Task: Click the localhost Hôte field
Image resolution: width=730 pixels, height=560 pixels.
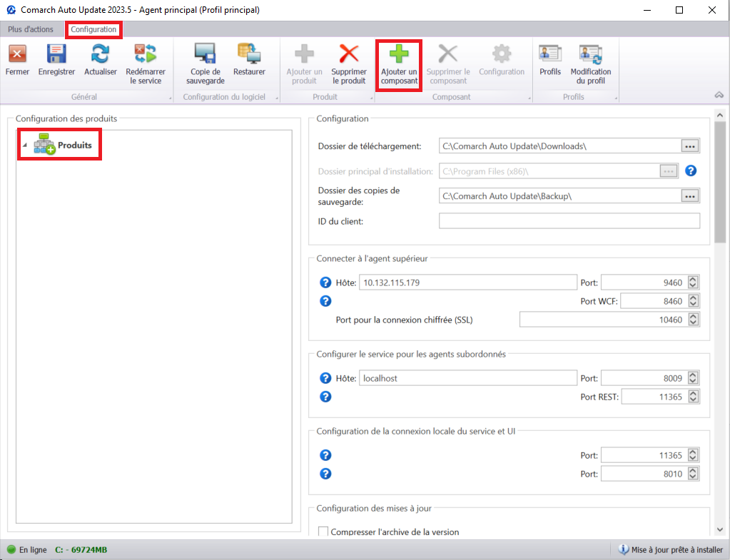Action: [x=468, y=378]
